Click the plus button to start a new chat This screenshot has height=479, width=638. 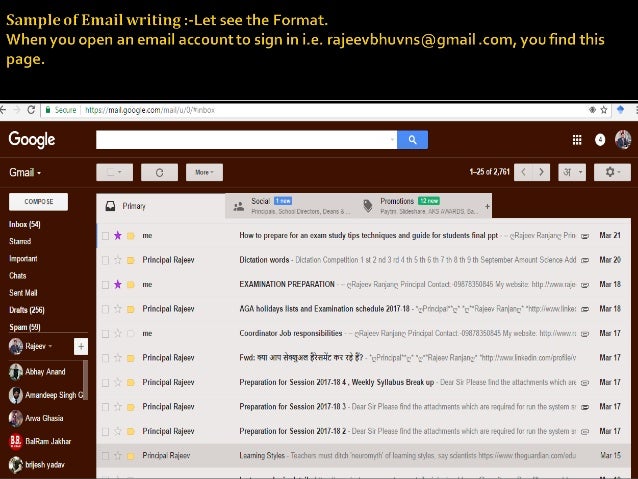tap(81, 346)
